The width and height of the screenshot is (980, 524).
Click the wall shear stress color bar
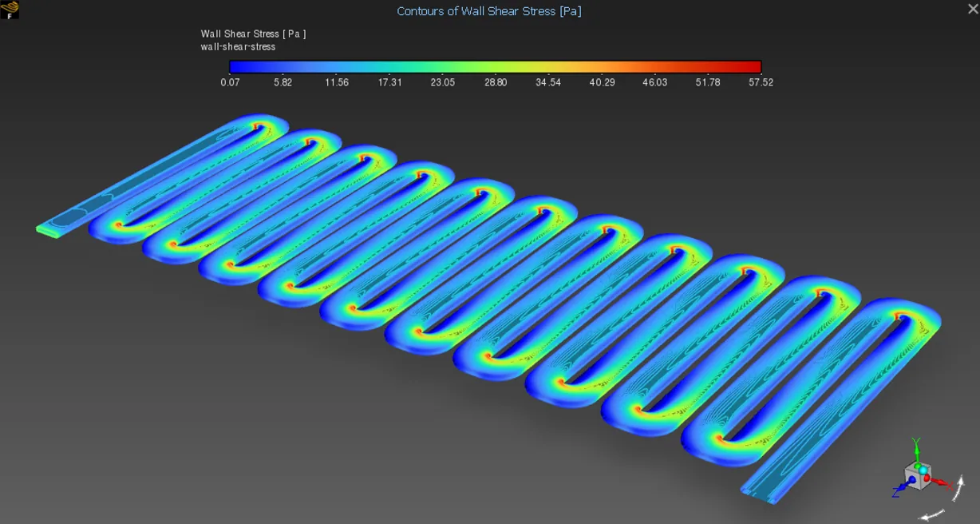[x=495, y=67]
